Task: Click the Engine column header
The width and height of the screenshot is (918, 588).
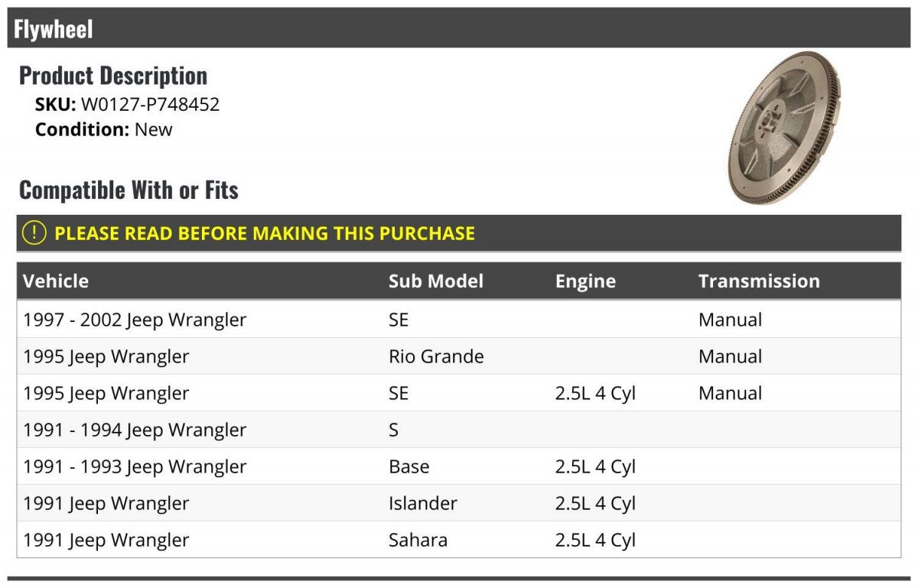Action: click(585, 281)
